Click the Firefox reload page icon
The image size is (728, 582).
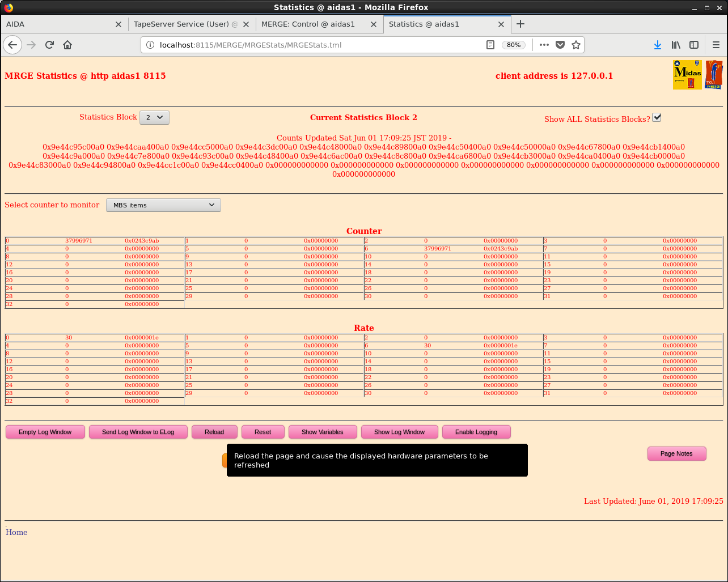(49, 45)
